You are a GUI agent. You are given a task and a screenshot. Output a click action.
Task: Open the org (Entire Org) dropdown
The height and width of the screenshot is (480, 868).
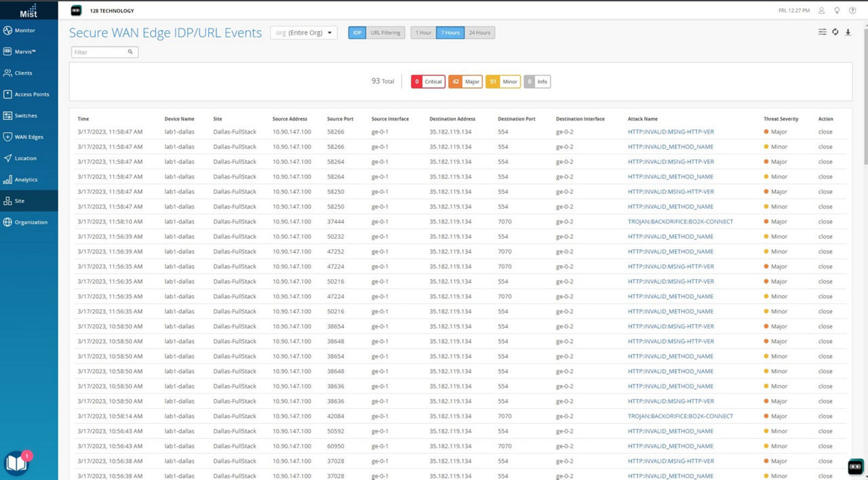pyautogui.click(x=303, y=32)
